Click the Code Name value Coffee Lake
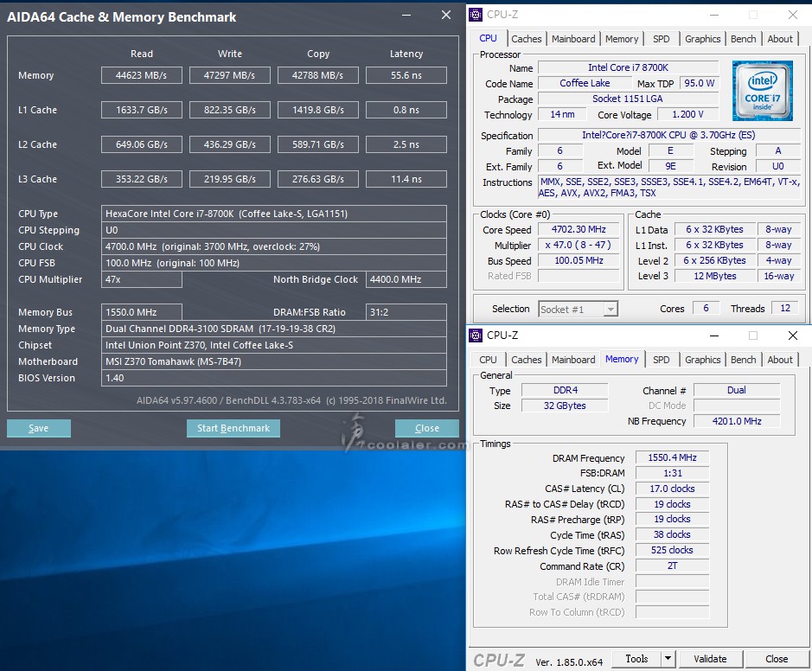812x671 pixels. [x=585, y=83]
